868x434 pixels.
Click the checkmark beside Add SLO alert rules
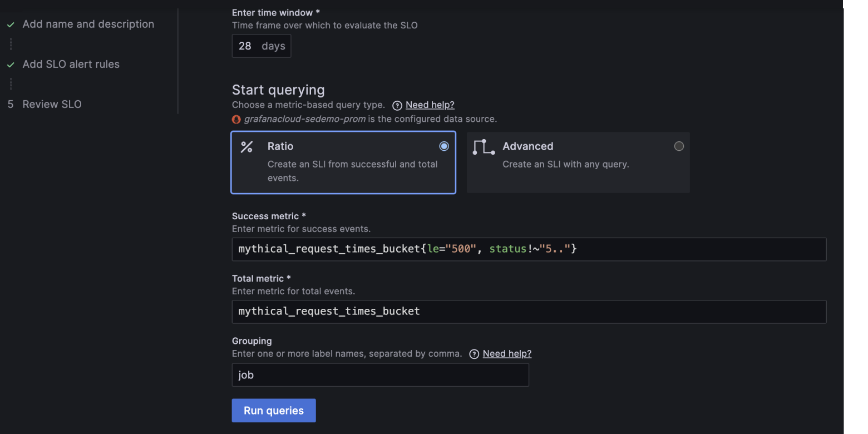point(11,64)
